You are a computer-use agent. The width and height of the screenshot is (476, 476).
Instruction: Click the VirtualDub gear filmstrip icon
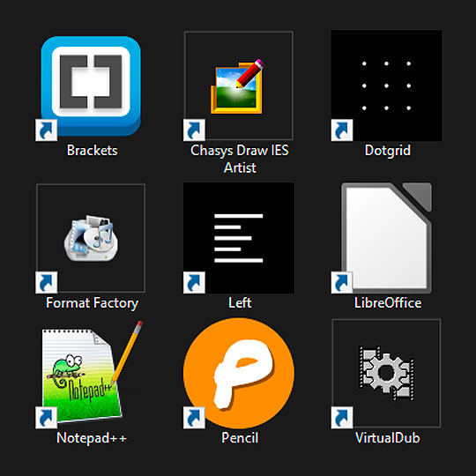pyautogui.click(x=386, y=373)
